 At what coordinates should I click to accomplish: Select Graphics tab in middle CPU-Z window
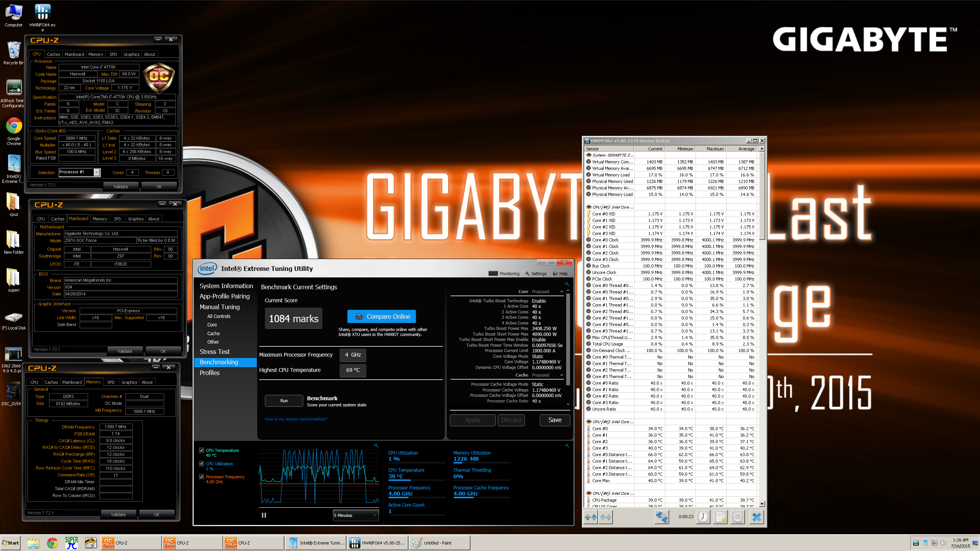pos(136,219)
